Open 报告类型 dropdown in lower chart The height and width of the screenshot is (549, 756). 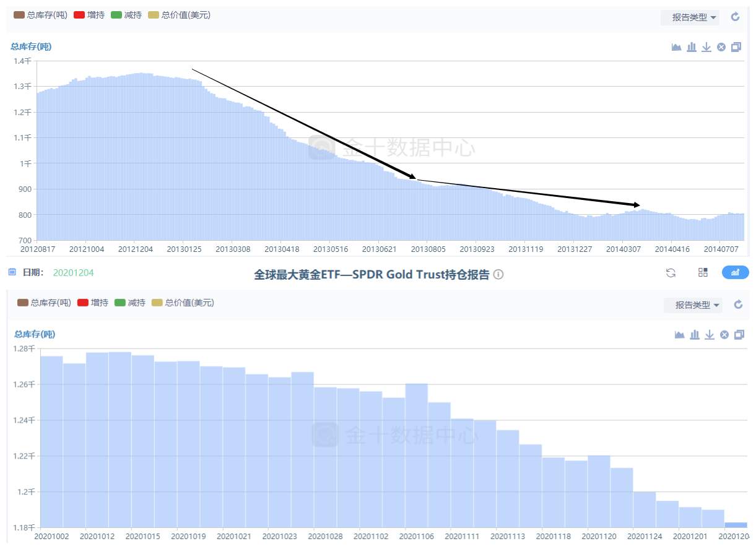pos(693,305)
